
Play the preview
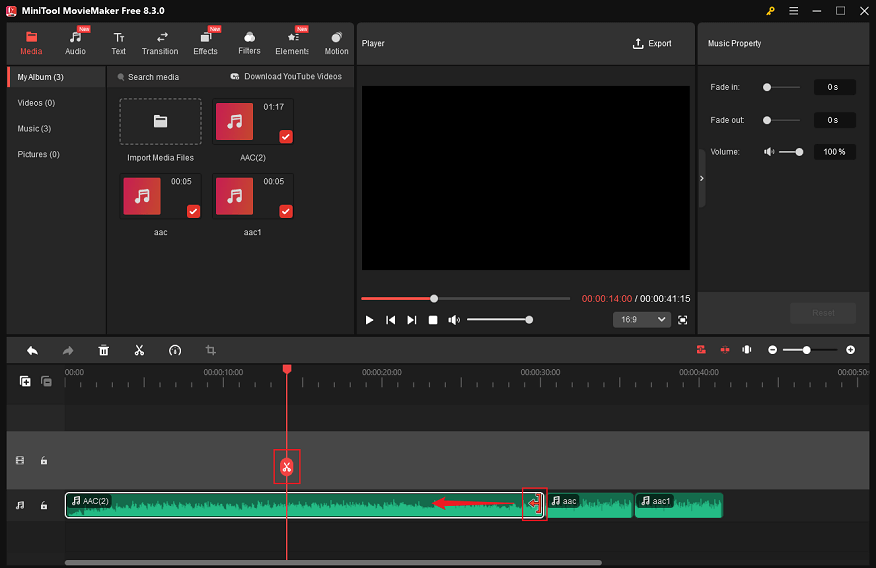point(369,320)
